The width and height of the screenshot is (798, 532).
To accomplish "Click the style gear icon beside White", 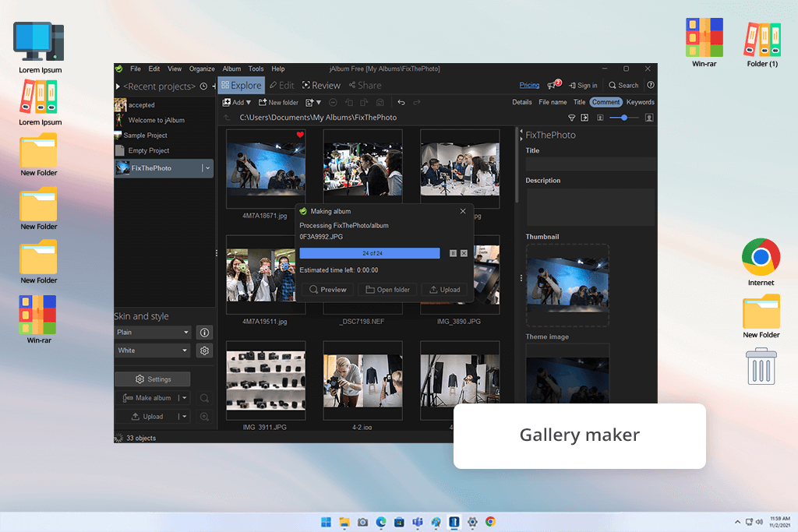I will coord(205,351).
